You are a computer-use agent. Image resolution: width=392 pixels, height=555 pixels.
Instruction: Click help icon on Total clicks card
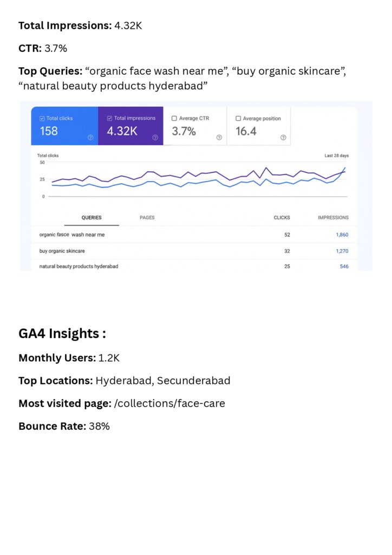(90, 138)
